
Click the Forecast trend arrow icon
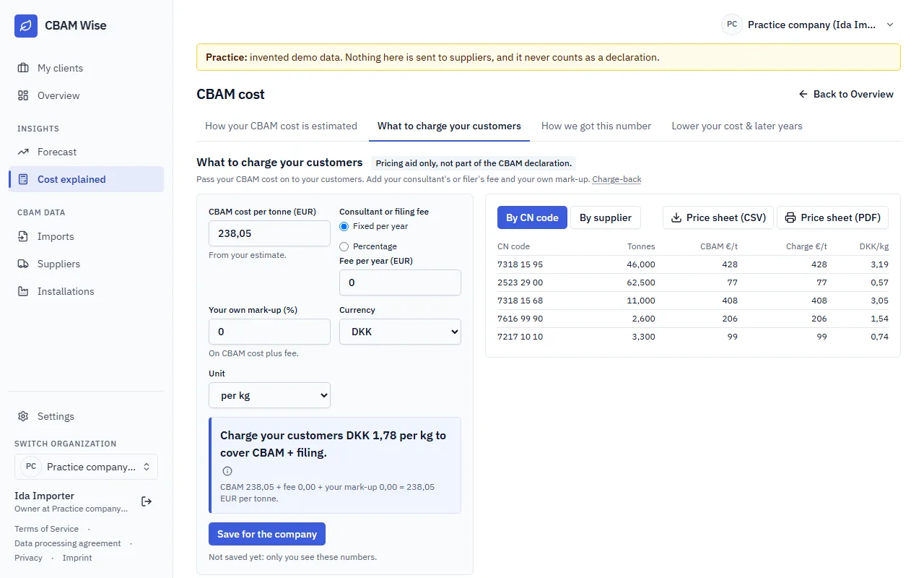23,152
